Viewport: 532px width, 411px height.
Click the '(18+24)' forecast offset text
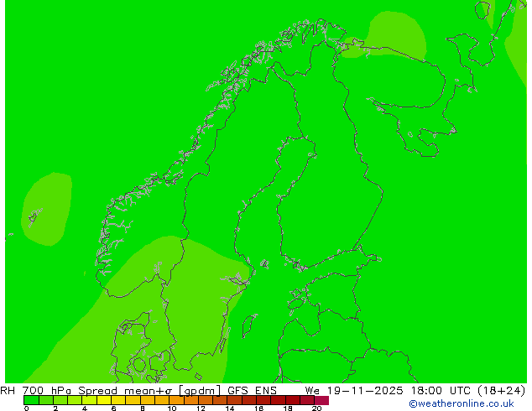tap(502, 390)
